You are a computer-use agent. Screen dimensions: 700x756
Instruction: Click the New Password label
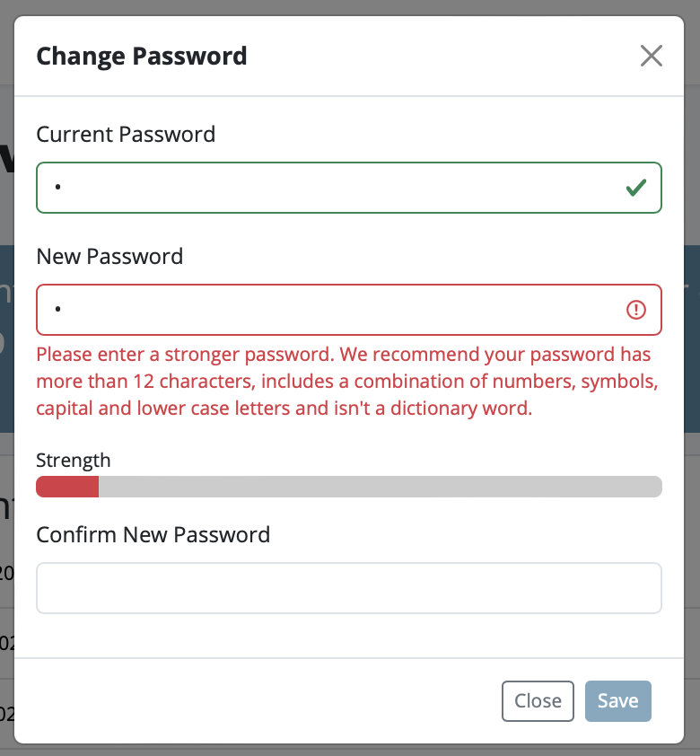point(109,256)
